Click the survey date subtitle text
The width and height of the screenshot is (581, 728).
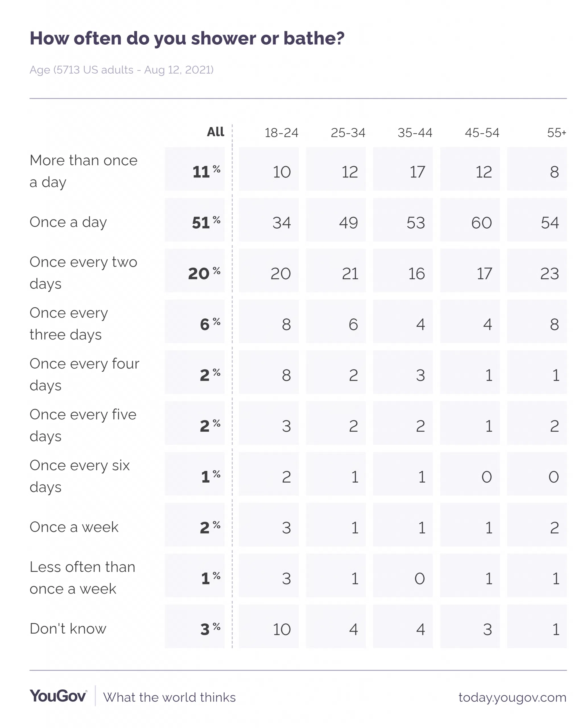121,70
